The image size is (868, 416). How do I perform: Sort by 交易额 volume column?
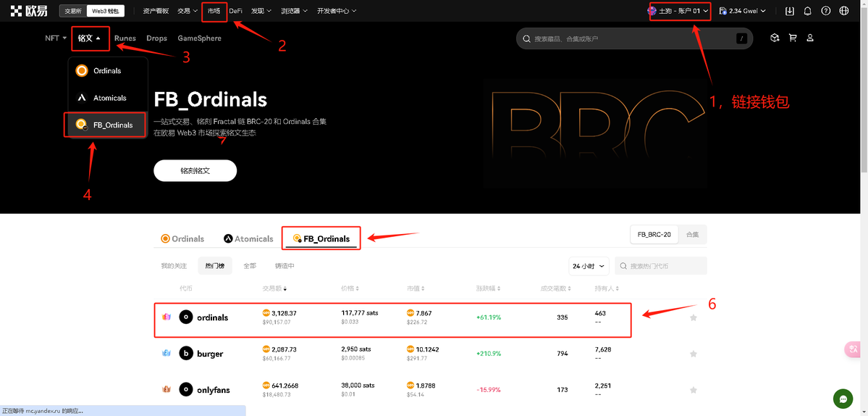tap(274, 288)
